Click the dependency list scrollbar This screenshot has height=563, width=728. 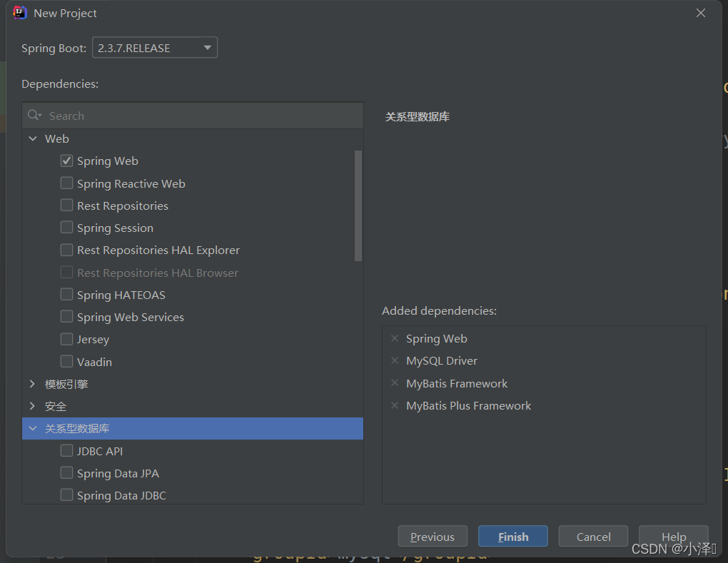358,206
